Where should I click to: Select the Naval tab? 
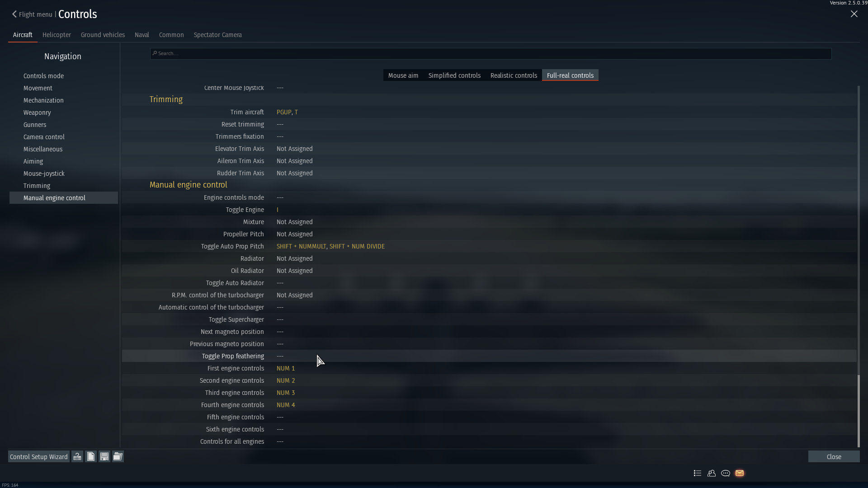point(142,34)
